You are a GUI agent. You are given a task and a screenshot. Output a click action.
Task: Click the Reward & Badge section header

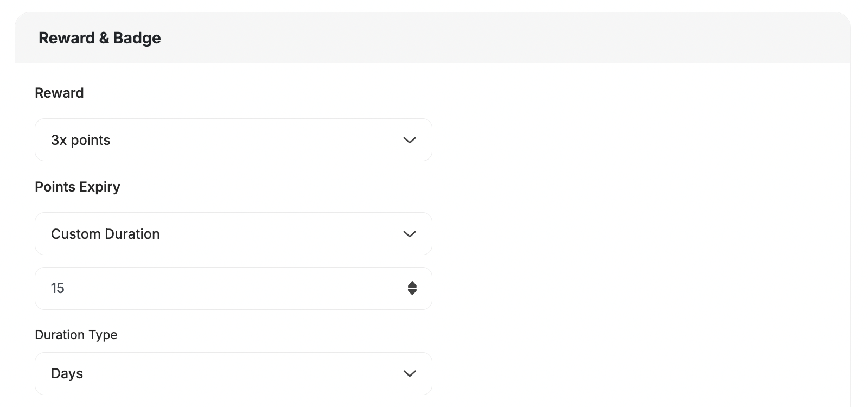(x=100, y=37)
